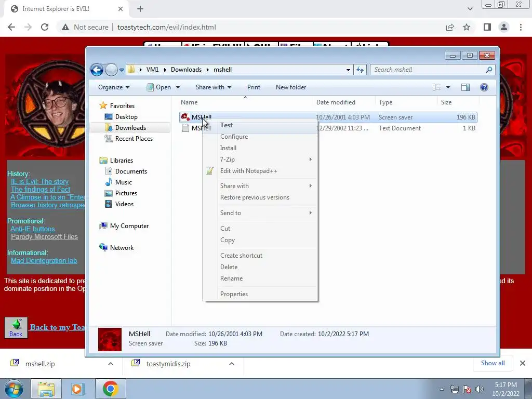Open the Share with context submenu

[260, 186]
